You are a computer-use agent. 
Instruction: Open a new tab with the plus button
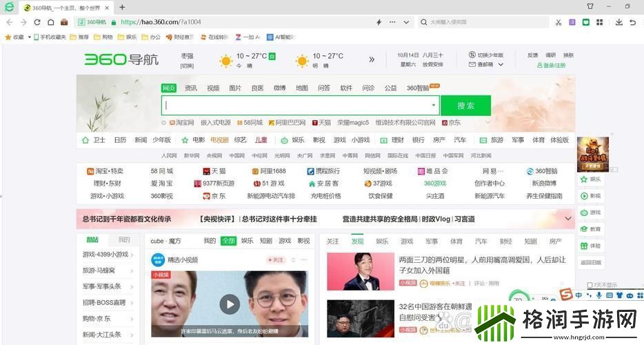(122, 8)
